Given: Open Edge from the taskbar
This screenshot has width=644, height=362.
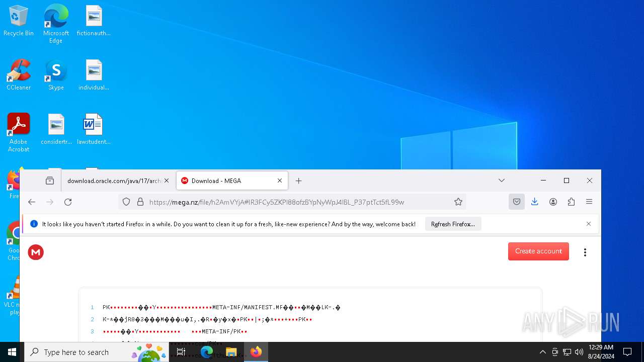Looking at the screenshot, I should click(207, 352).
